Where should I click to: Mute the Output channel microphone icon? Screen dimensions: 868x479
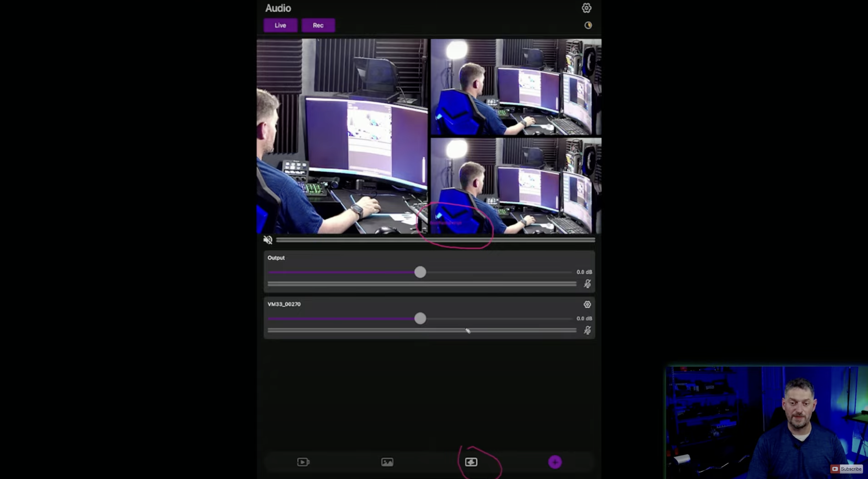[587, 284]
